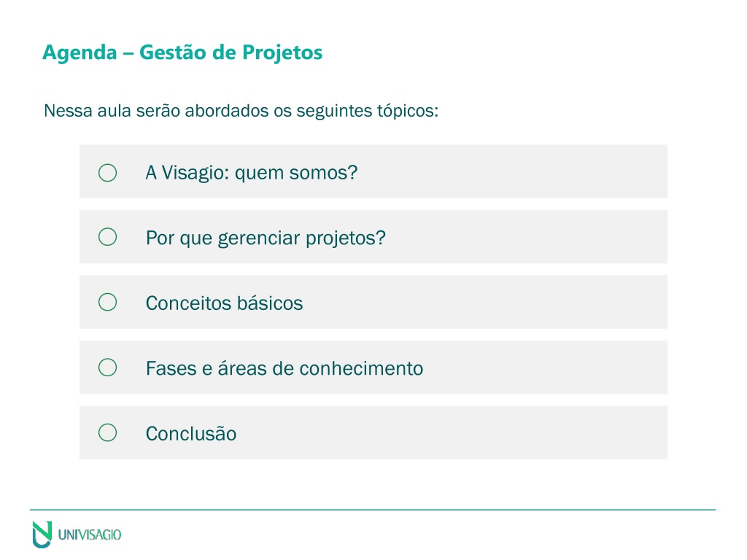
Task: Open the 'A Visagio: quem somos?' topic text
Action: (252, 173)
